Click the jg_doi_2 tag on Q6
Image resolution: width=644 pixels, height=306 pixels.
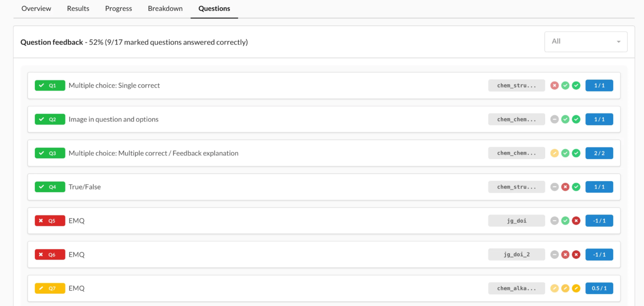[516, 255]
